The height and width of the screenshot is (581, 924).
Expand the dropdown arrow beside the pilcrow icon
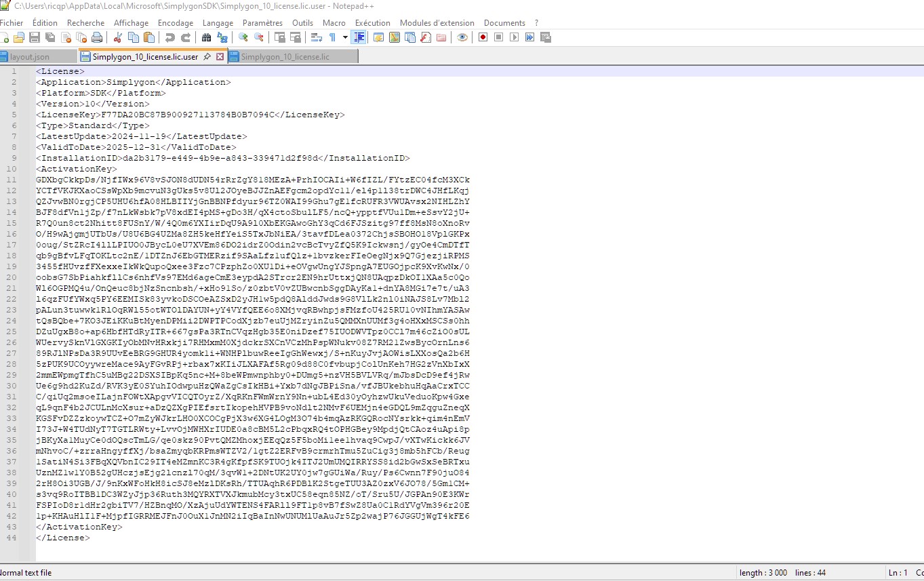[x=346, y=37]
